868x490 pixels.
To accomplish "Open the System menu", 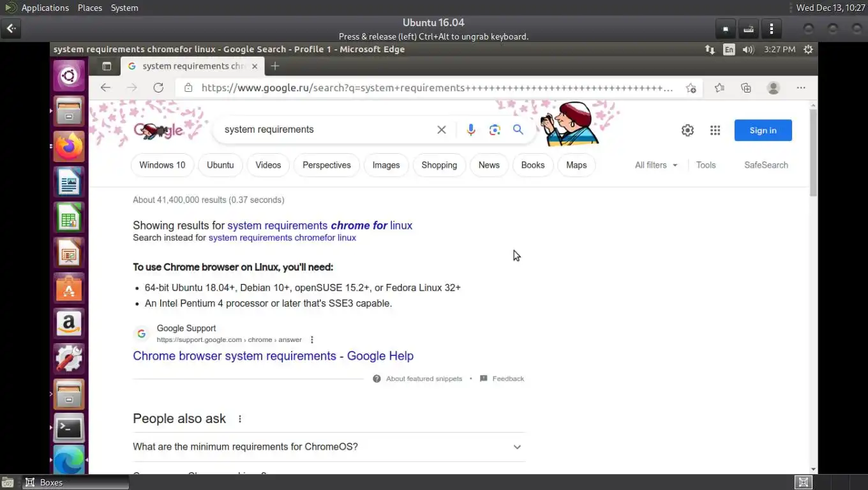I will 124,8.
